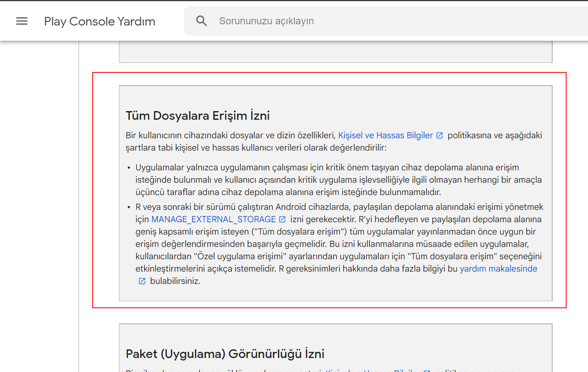
Task: Open Play Console Yardım home link
Action: coord(100,21)
